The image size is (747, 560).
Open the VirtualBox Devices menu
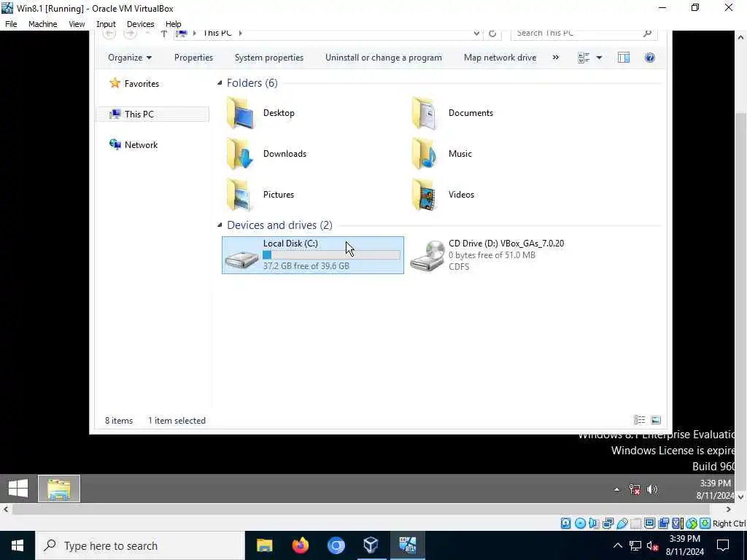[x=141, y=24]
